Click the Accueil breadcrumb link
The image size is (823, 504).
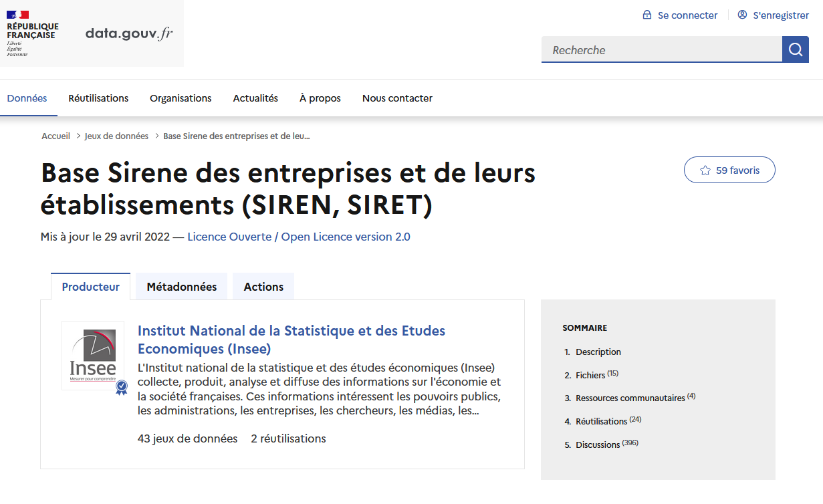pyautogui.click(x=55, y=136)
